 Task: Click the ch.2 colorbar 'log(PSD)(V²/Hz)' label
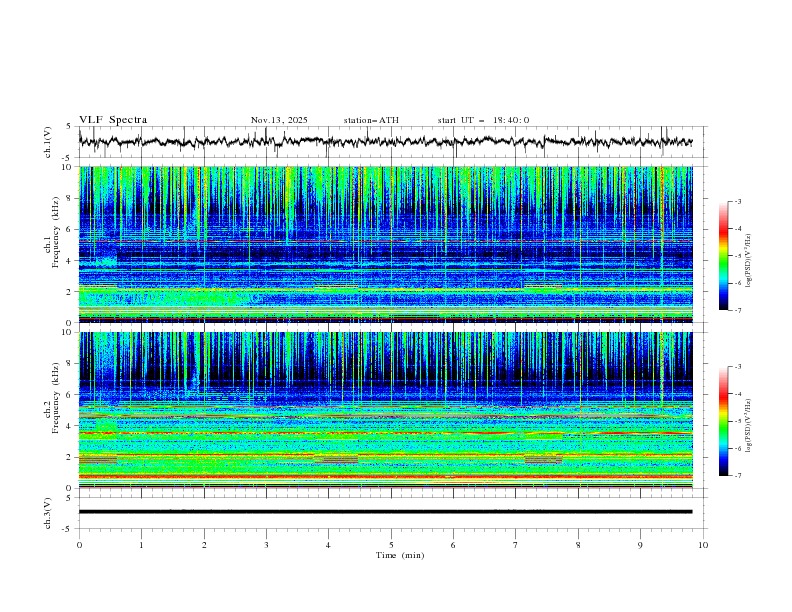[749, 426]
